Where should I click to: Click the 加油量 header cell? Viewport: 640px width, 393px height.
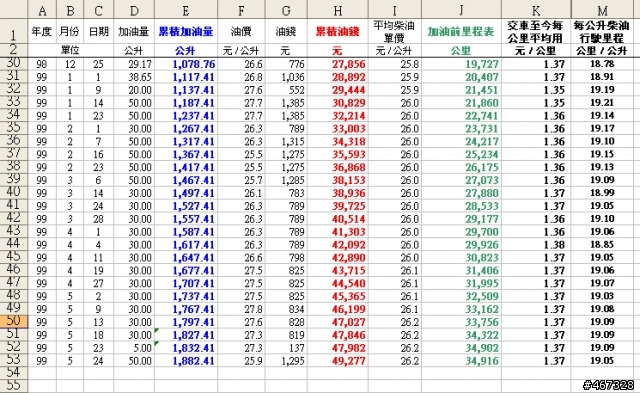click(134, 31)
